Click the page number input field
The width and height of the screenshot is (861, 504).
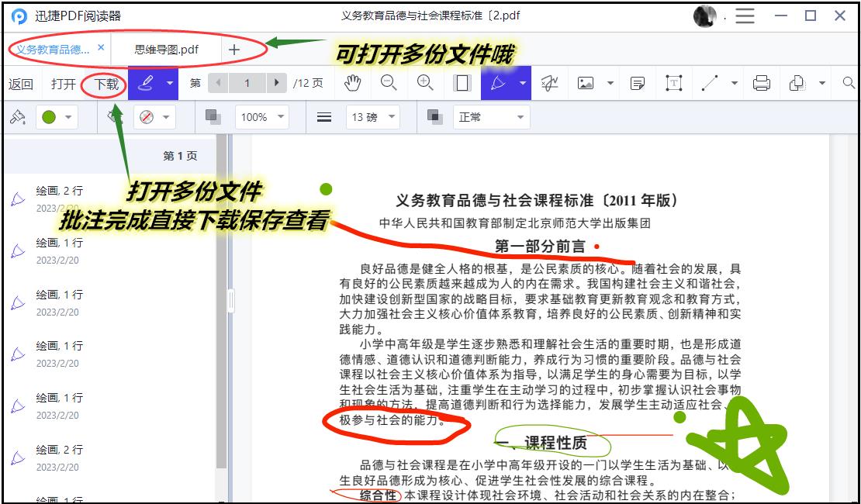(247, 83)
